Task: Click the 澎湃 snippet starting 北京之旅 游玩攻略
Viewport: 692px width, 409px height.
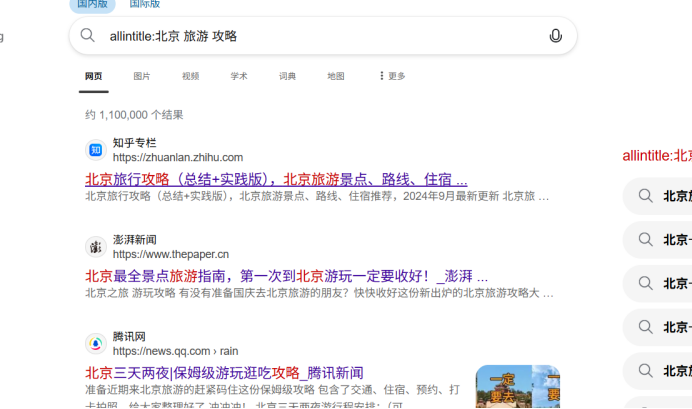Action: coord(319,293)
